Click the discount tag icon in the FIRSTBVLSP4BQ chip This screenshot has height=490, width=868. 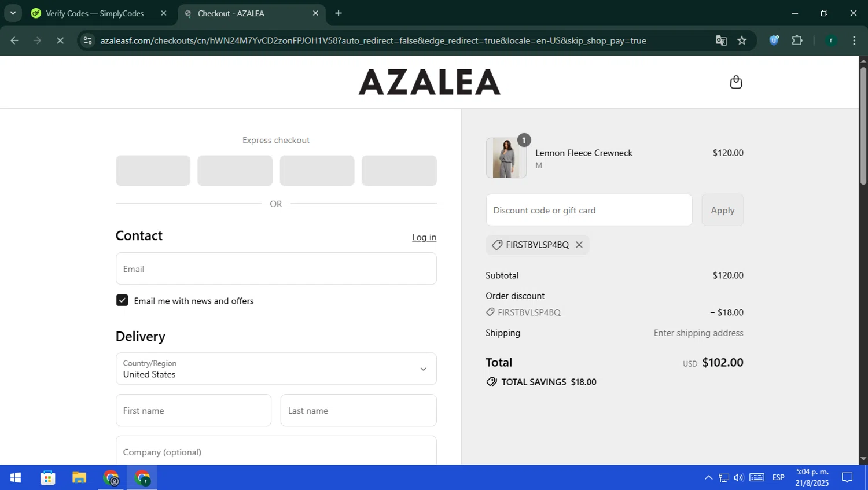pos(496,245)
